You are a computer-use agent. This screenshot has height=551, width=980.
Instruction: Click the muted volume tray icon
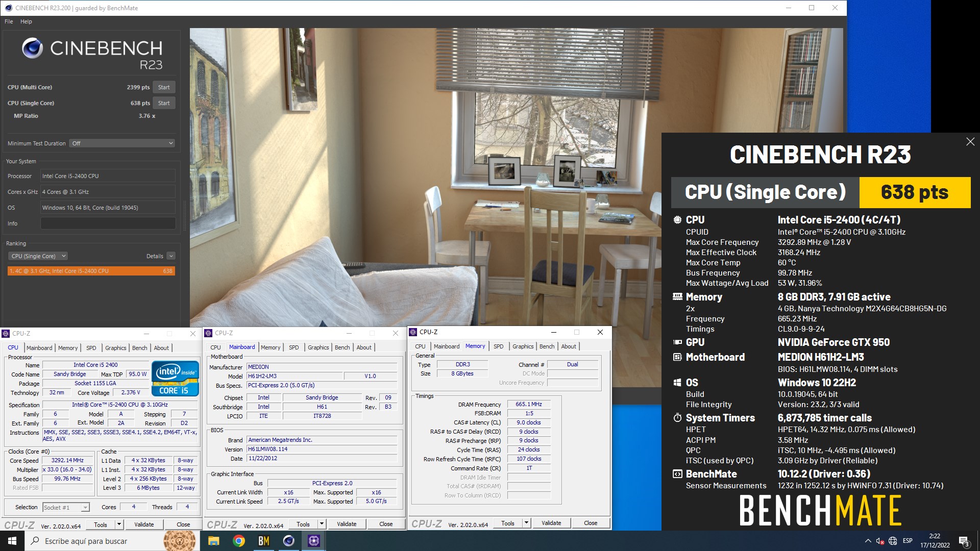(x=880, y=541)
